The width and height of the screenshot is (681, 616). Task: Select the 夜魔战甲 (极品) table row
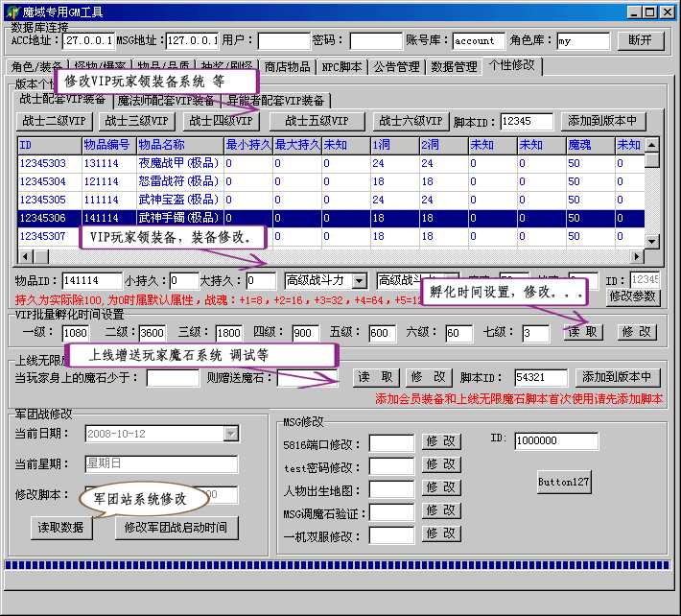(177, 164)
